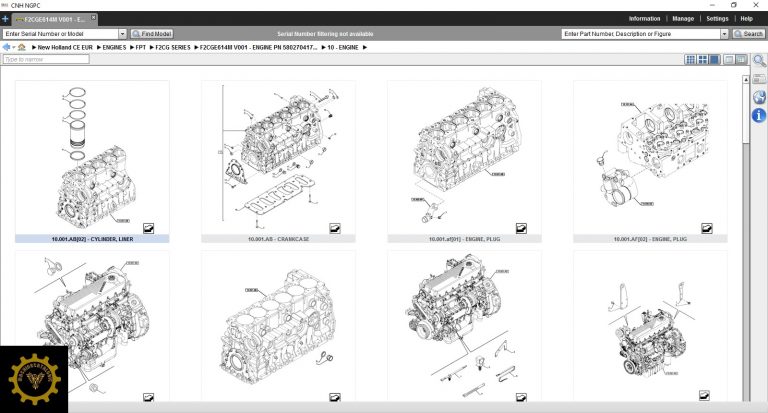This screenshot has width=768, height=413.
Task: Click the Serial Number or Model field
Action: click(x=61, y=34)
